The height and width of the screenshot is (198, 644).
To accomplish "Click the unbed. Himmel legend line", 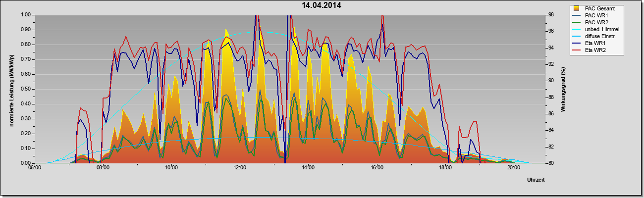I will 577,30.
